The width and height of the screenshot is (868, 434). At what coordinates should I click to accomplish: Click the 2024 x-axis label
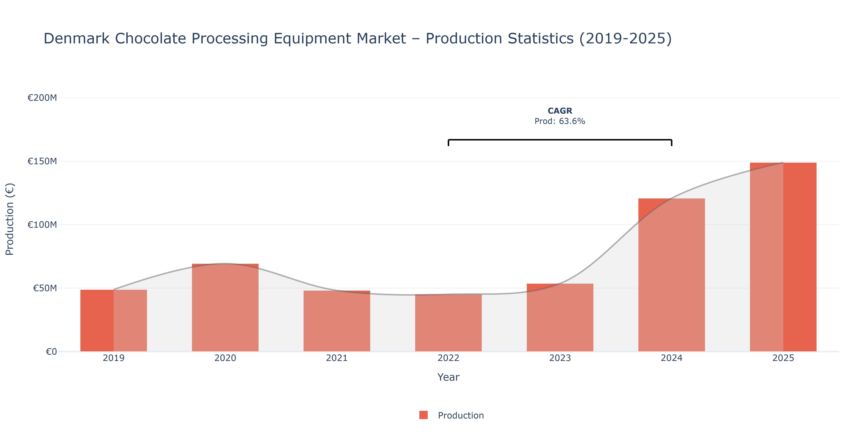point(672,358)
